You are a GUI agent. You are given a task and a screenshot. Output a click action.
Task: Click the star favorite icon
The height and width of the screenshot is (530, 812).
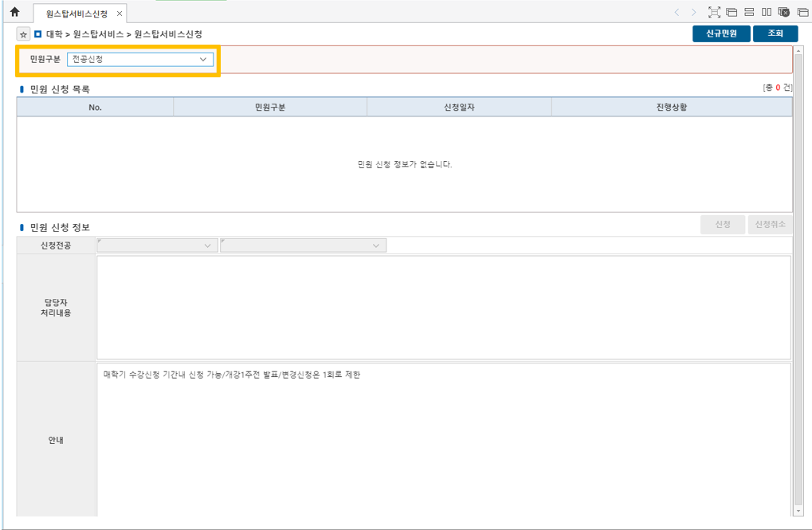coord(23,34)
